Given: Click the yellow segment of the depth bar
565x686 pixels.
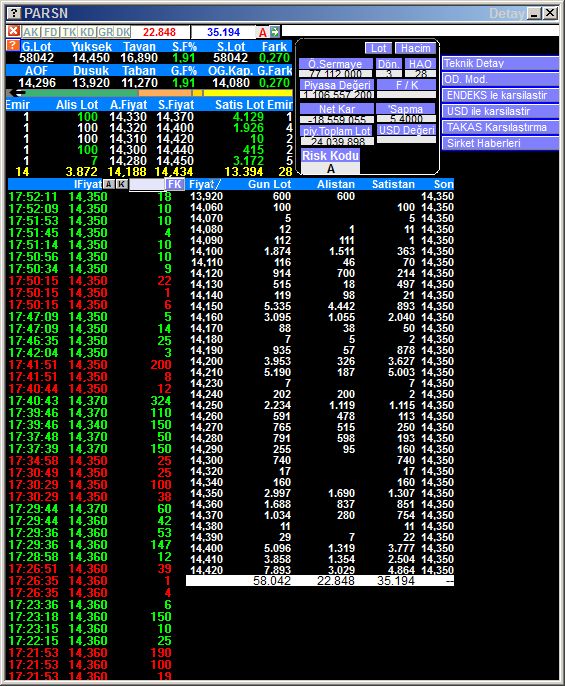Looking at the screenshot, I should pyautogui.click(x=248, y=93).
